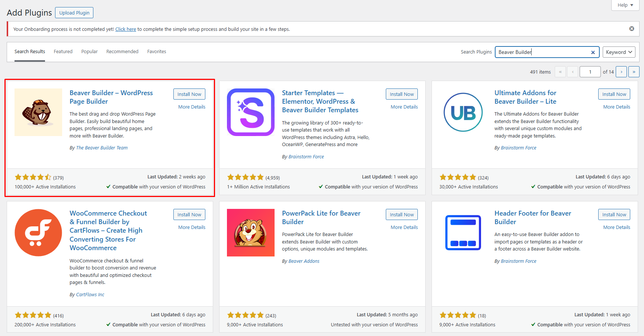The image size is (644, 336).
Task: Click the current page number field
Action: [x=590, y=72]
